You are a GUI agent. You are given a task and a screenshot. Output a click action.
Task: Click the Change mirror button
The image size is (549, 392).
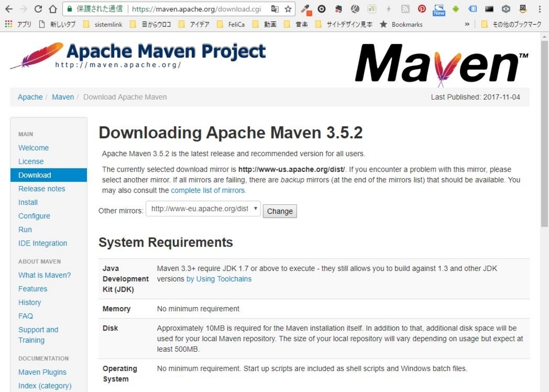pos(280,211)
